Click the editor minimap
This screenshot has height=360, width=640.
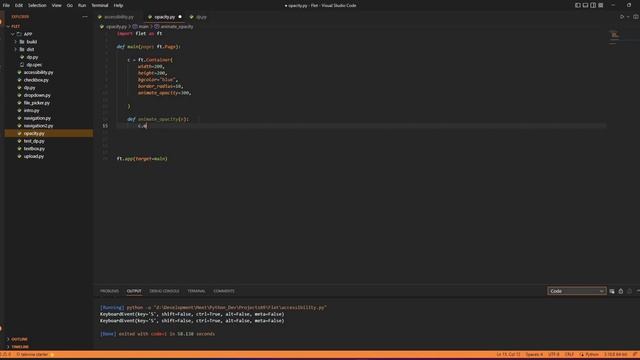click(x=616, y=37)
